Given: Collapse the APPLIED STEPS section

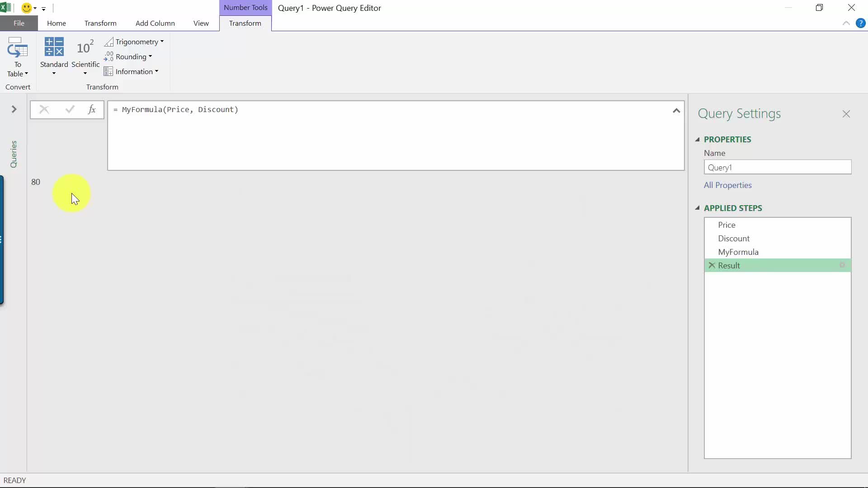Looking at the screenshot, I should (x=697, y=208).
